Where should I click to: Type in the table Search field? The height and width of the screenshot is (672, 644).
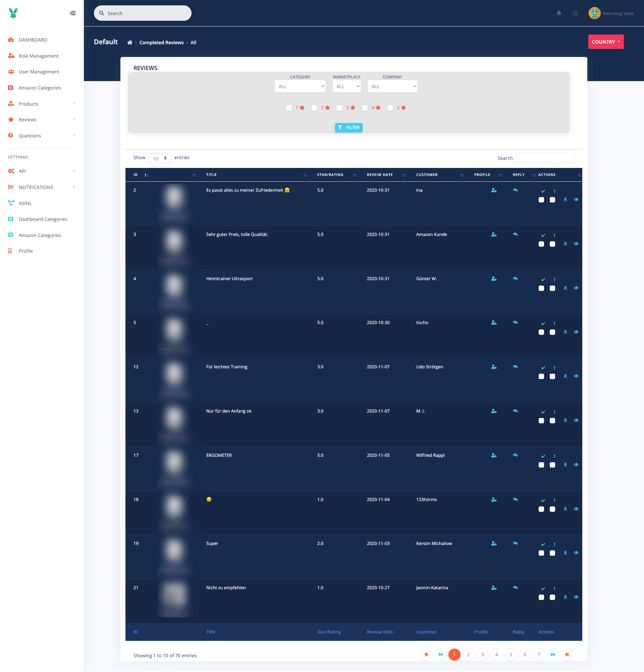(x=544, y=158)
